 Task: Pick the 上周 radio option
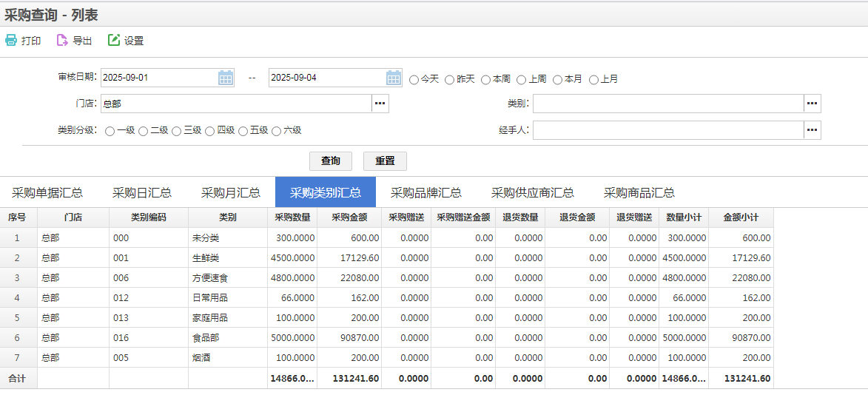(x=522, y=79)
